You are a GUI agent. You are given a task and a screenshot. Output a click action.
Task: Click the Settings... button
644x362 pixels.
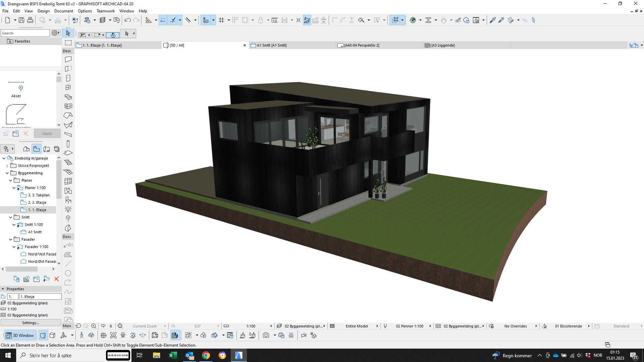(31, 323)
